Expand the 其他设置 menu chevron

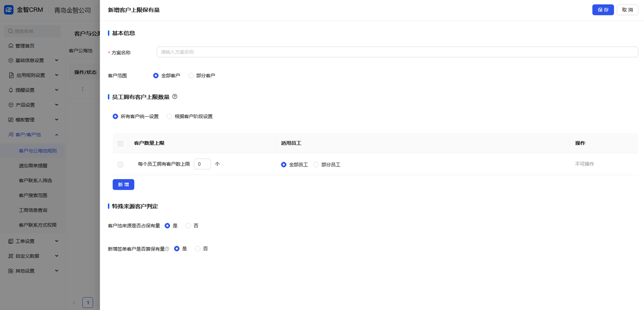(x=56, y=271)
